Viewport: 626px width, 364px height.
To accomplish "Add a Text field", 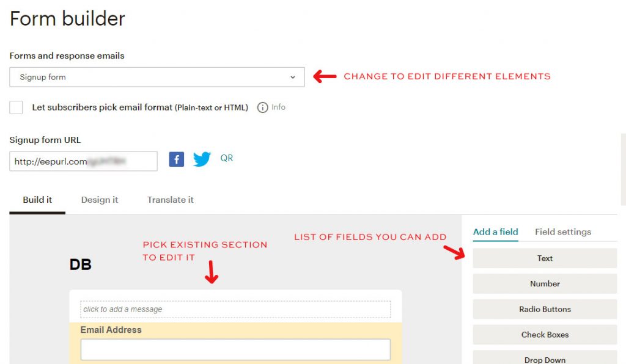I will click(x=545, y=258).
